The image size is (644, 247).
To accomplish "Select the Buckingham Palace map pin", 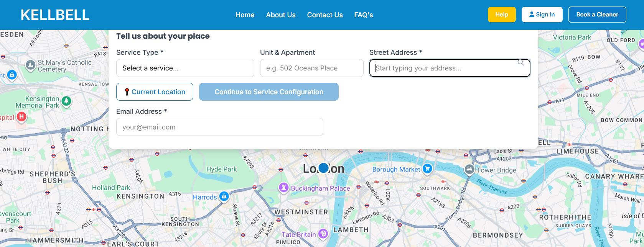I will pyautogui.click(x=283, y=188).
